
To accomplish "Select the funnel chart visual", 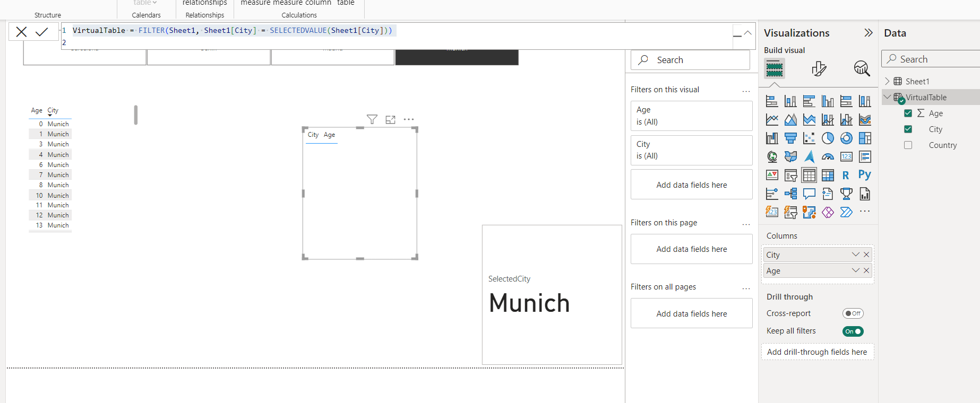I will tap(790, 138).
